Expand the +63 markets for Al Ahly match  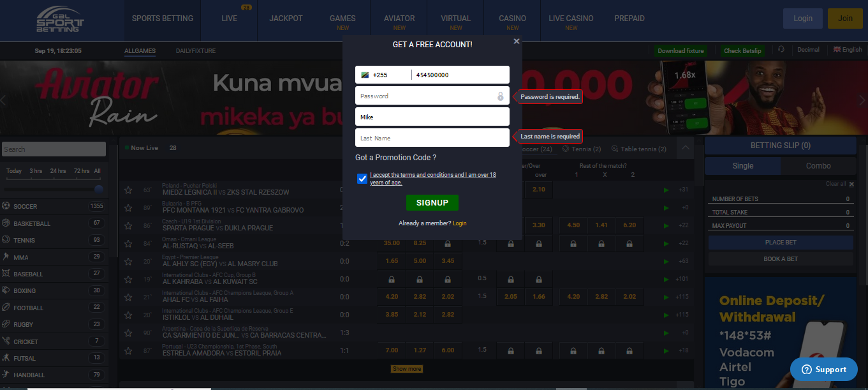[684, 261]
